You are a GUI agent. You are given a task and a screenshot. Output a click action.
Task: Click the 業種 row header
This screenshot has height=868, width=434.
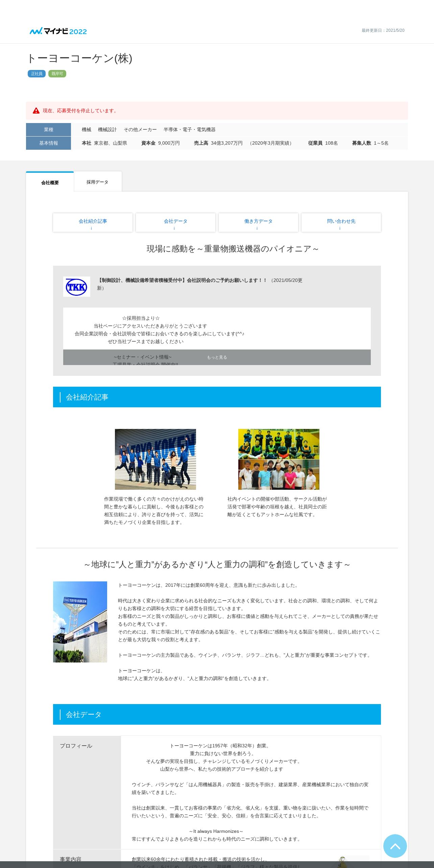[48, 129]
